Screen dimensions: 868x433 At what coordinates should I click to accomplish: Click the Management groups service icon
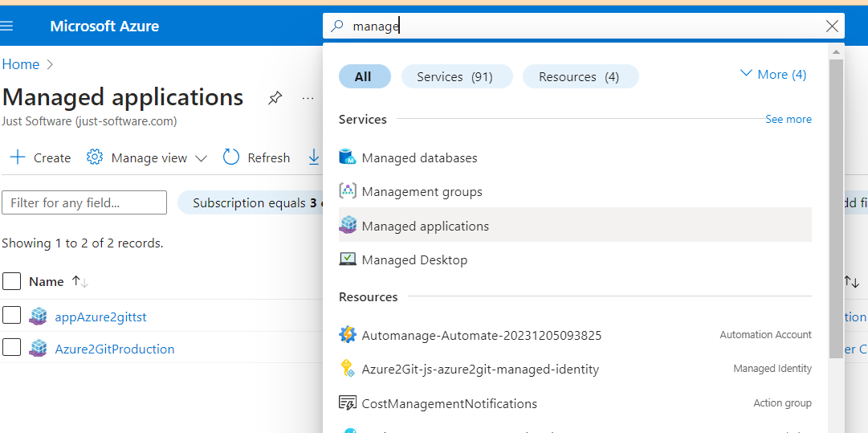click(347, 191)
